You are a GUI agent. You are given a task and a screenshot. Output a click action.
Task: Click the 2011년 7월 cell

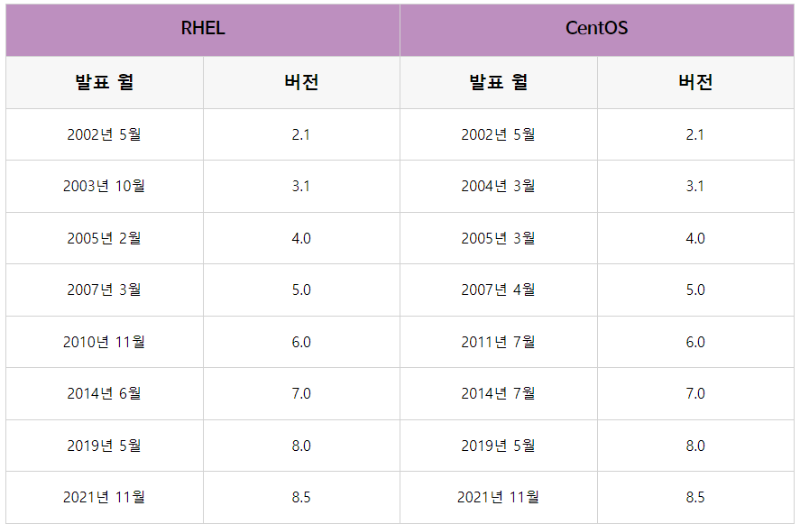[x=498, y=342]
